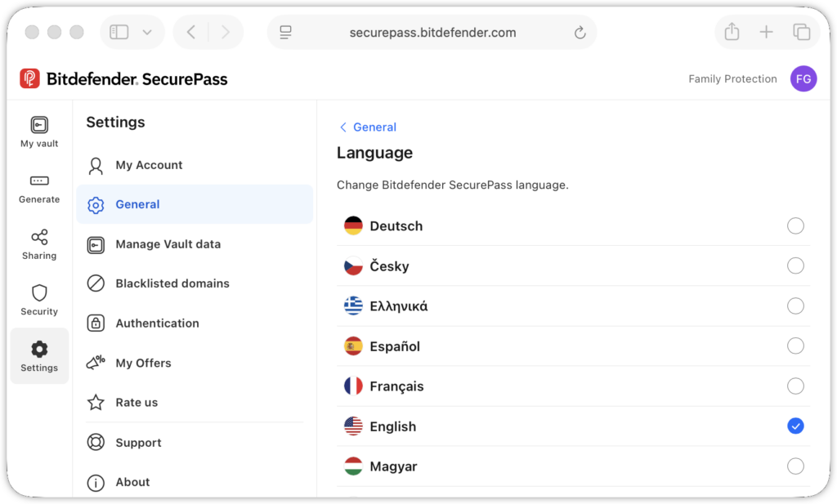The image size is (837, 504).
Task: Click the securepass.bitdefender.com address field
Action: click(432, 33)
